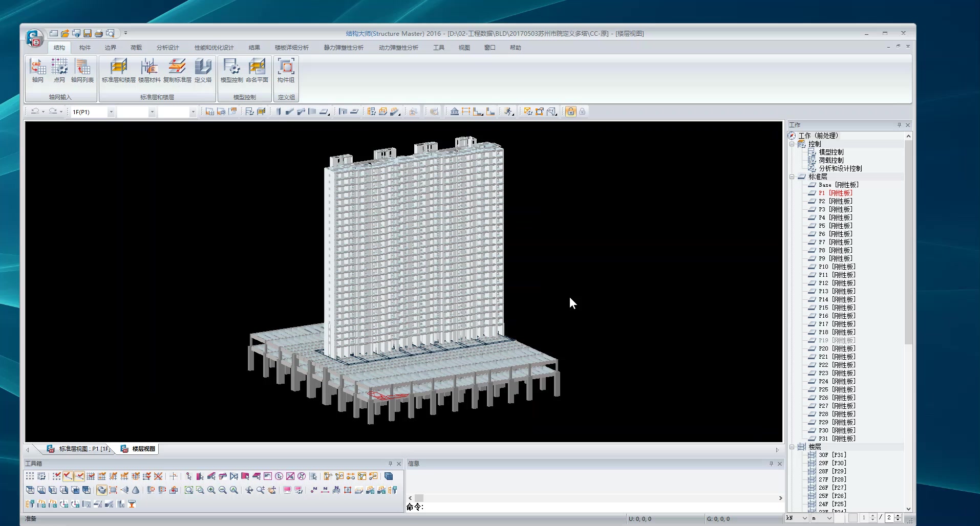Select 分析和设计控制 in the work tree
Screen dimensions: 980x526
point(840,168)
